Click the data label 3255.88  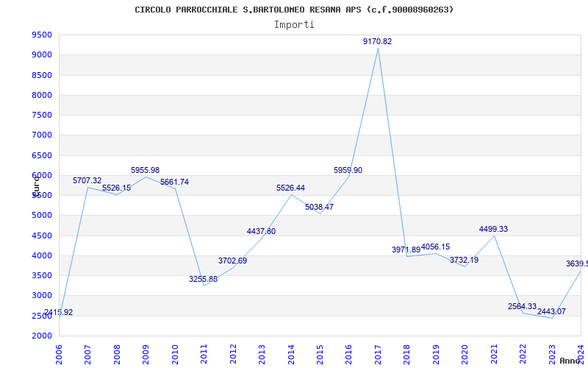click(x=204, y=280)
